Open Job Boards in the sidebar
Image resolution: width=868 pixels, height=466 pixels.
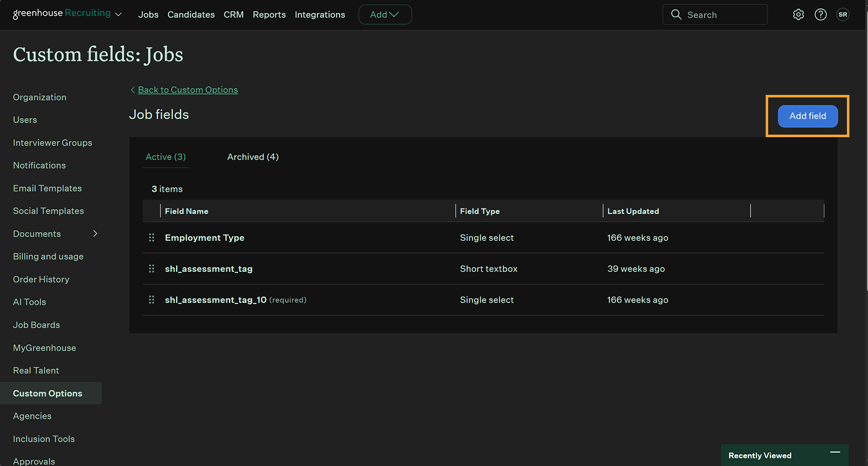coord(37,325)
